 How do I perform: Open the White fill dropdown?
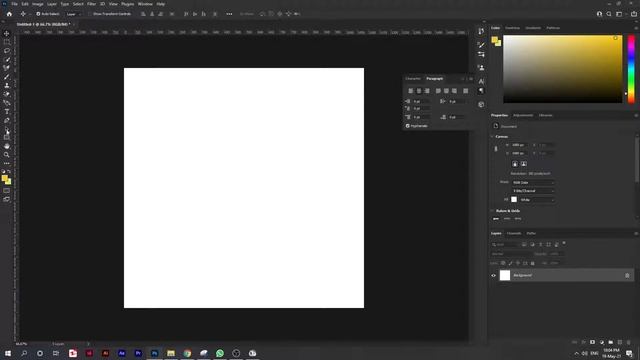tap(537, 200)
